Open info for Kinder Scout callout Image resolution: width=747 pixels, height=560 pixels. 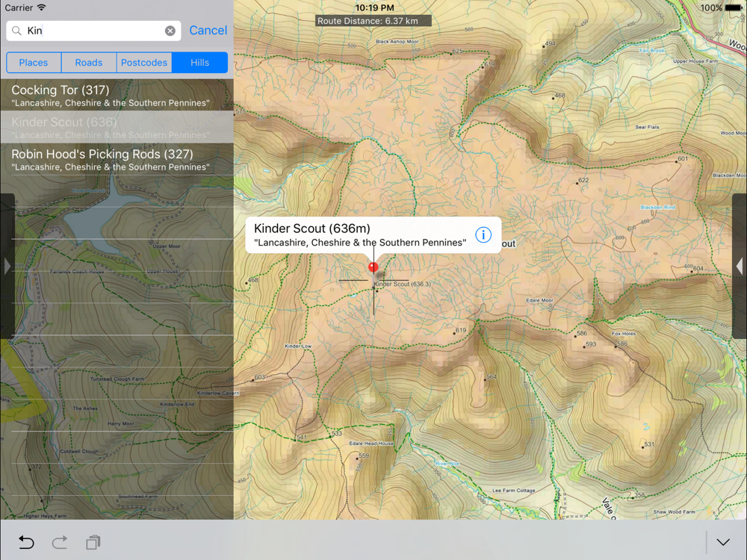point(483,234)
